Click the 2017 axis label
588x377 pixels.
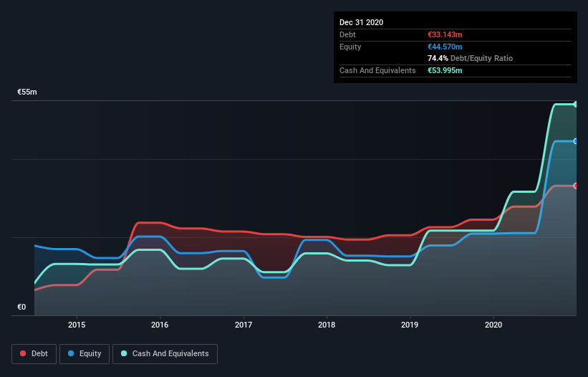pos(244,325)
